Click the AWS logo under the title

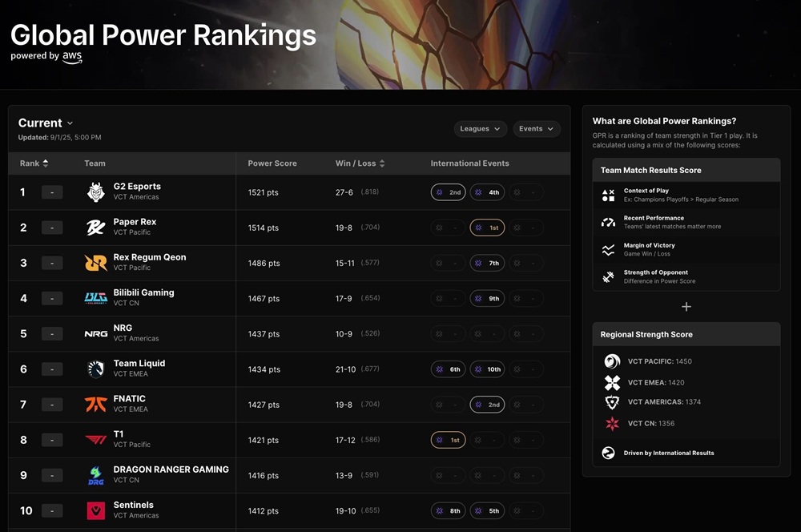(x=72, y=58)
